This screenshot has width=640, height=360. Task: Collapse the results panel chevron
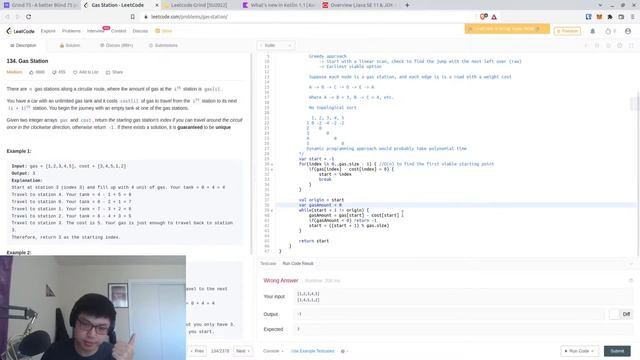(x=631, y=264)
